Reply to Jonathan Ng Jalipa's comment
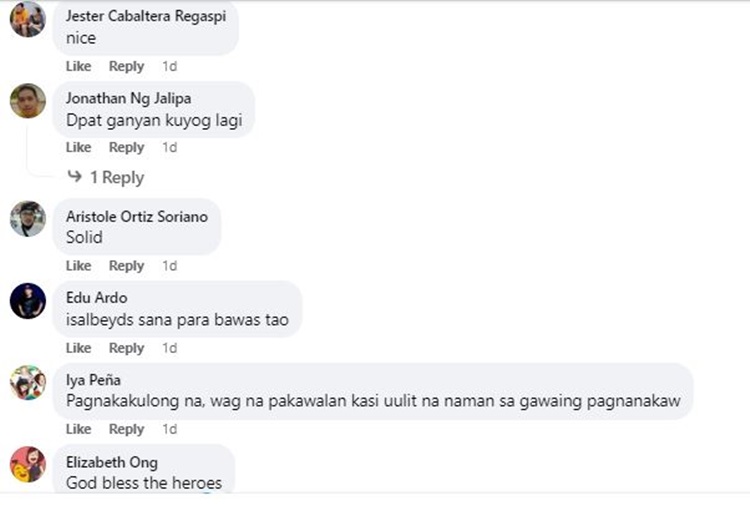 [x=126, y=147]
